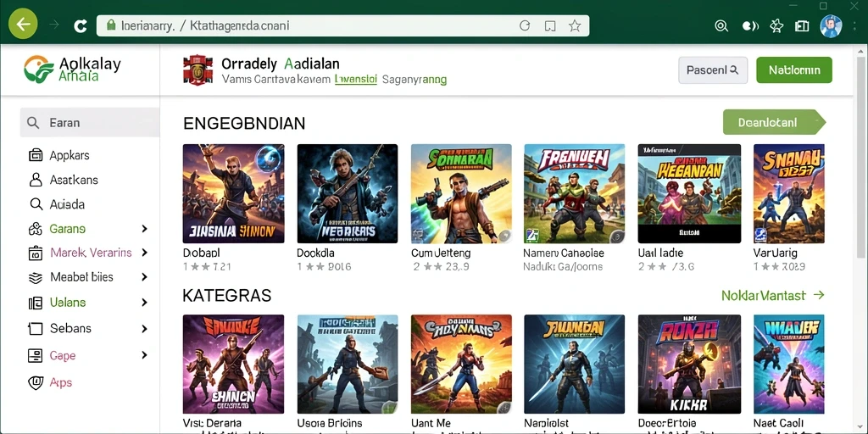
Task: Click the Appkars sidebar icon
Action: [36, 155]
